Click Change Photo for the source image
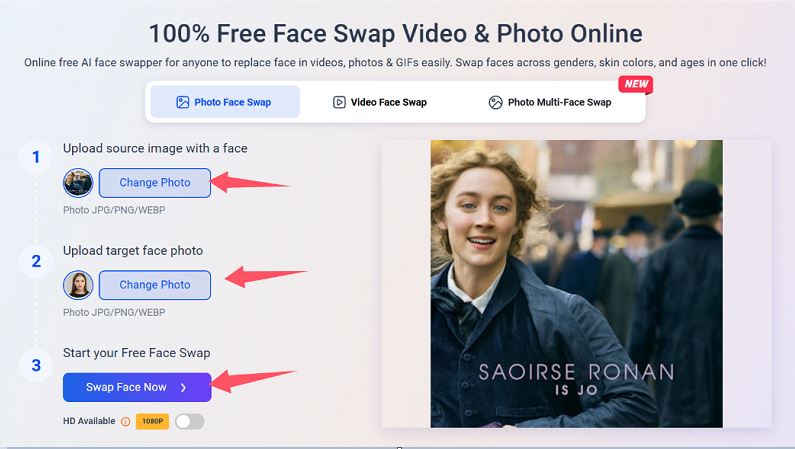Viewport: 795px width, 449px height. (155, 183)
